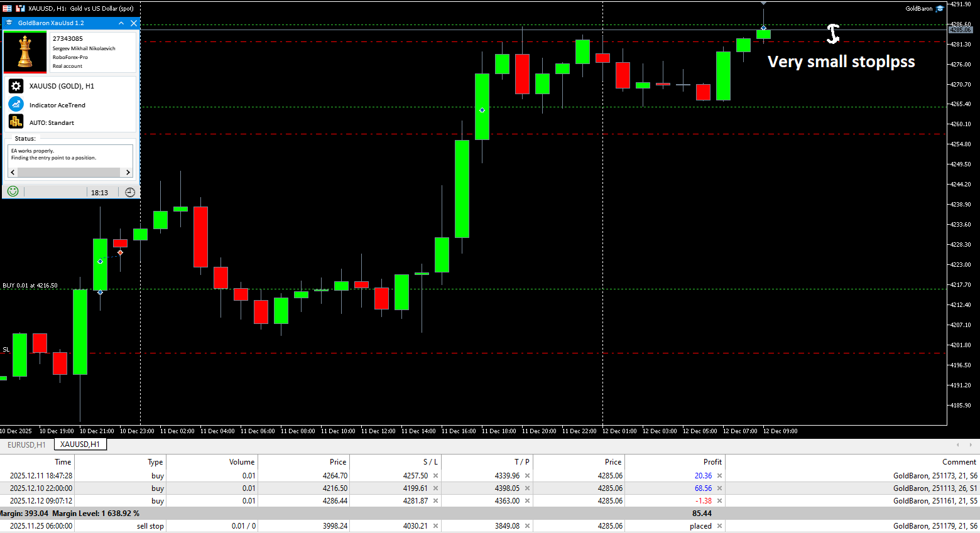Click the gold coins AUTO: Standart icon
The width and height of the screenshot is (980, 533).
pyautogui.click(x=16, y=122)
